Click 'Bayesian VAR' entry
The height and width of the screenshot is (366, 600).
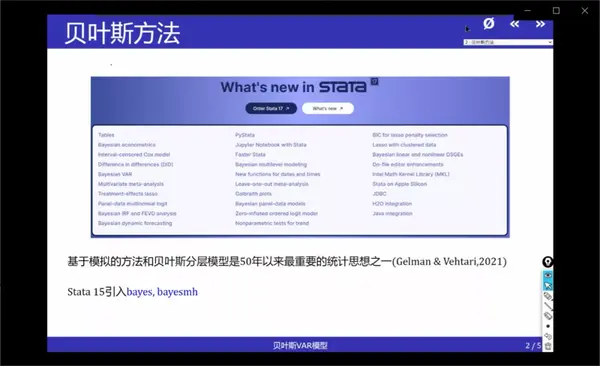pos(115,174)
